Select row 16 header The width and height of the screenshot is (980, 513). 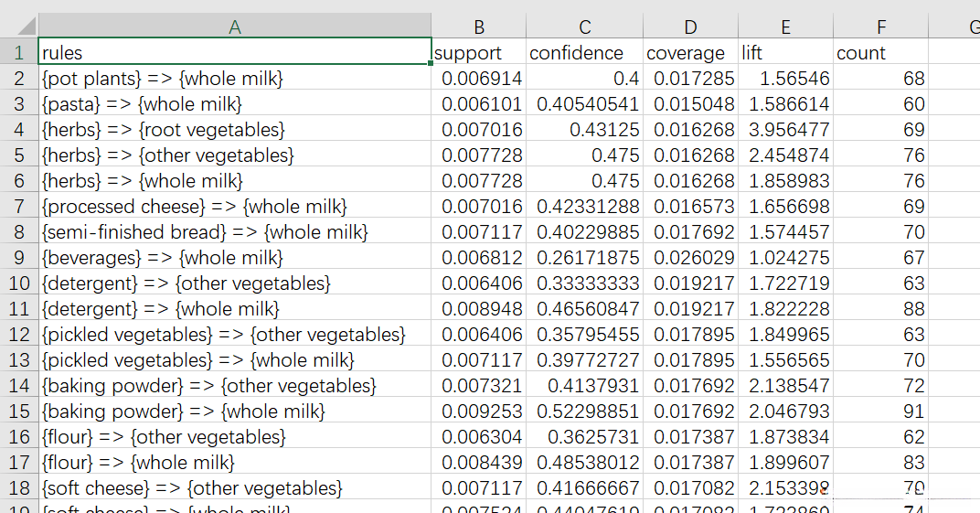coord(18,437)
